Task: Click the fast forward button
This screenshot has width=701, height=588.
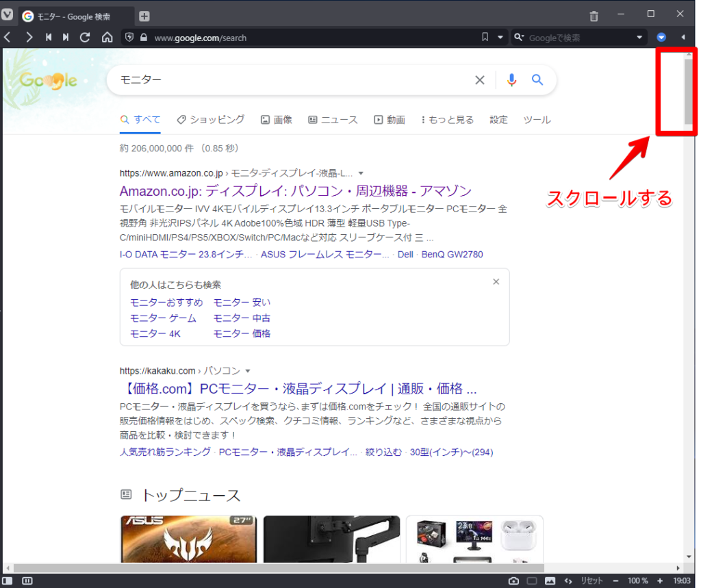Action: (66, 37)
